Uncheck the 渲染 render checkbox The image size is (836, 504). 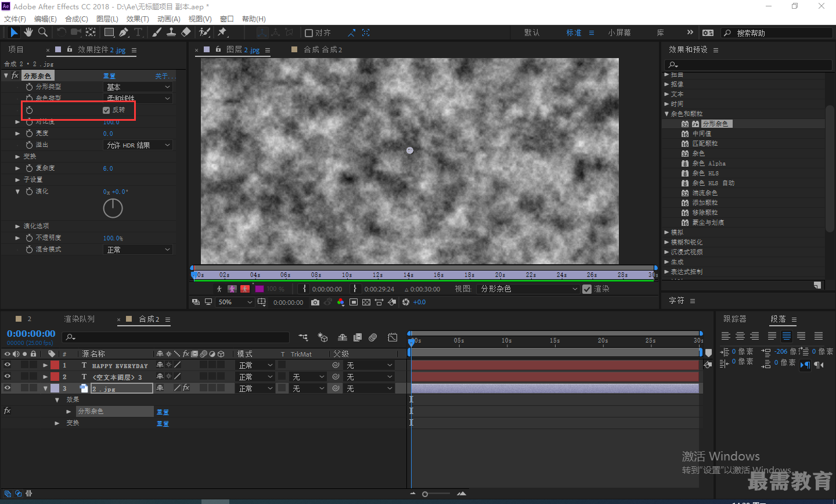[x=587, y=289]
